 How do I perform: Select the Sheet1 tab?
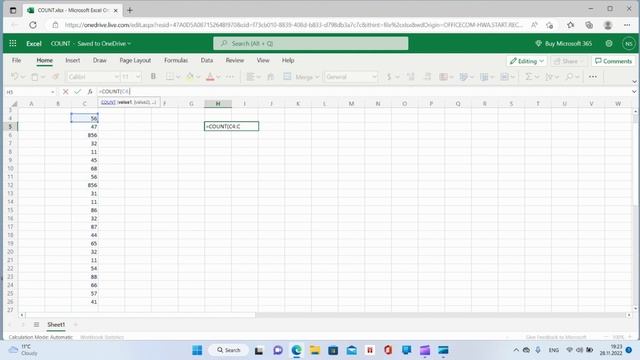pyautogui.click(x=56, y=324)
